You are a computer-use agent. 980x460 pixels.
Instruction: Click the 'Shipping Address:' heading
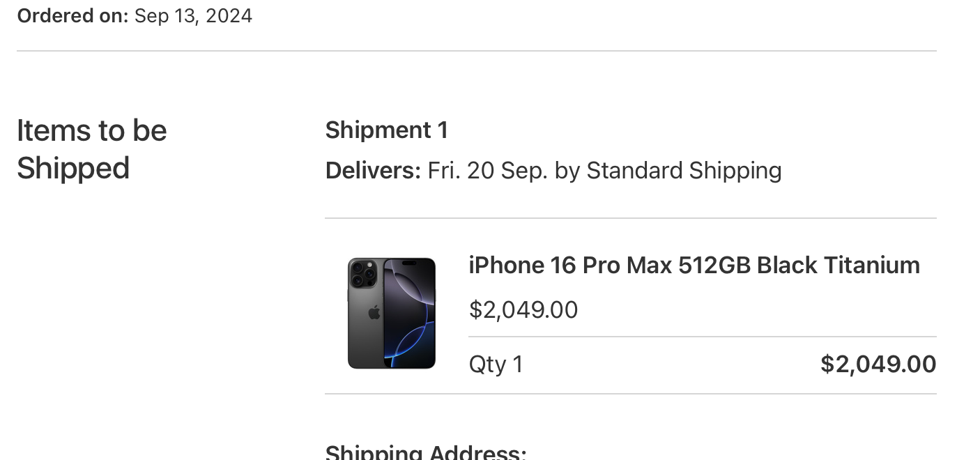[425, 453]
